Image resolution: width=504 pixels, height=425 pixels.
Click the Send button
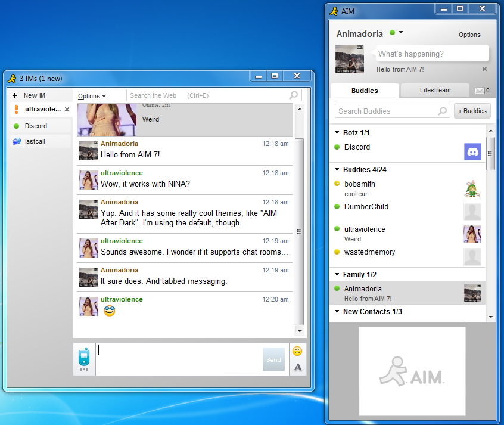pyautogui.click(x=273, y=359)
